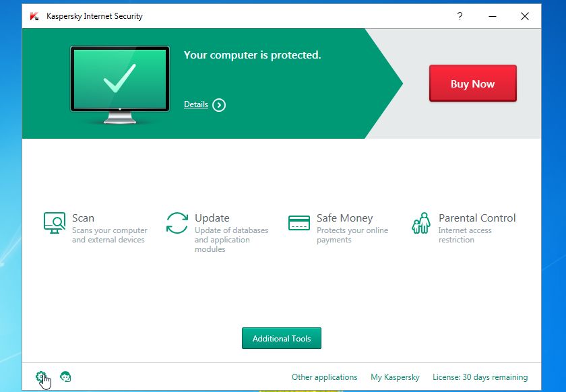566x392 pixels.
Task: Click 'Update of databases and application modules' description
Action: (231, 240)
